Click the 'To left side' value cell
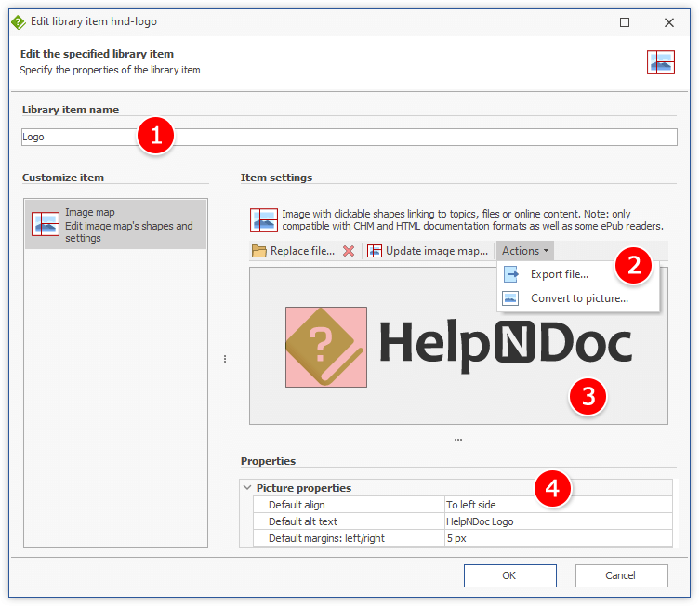Image resolution: width=700 pixels, height=607 pixels. pyautogui.click(x=558, y=505)
